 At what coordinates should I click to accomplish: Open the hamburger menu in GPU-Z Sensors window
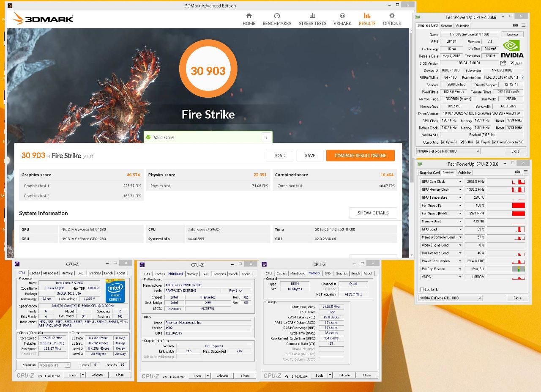[x=525, y=172]
